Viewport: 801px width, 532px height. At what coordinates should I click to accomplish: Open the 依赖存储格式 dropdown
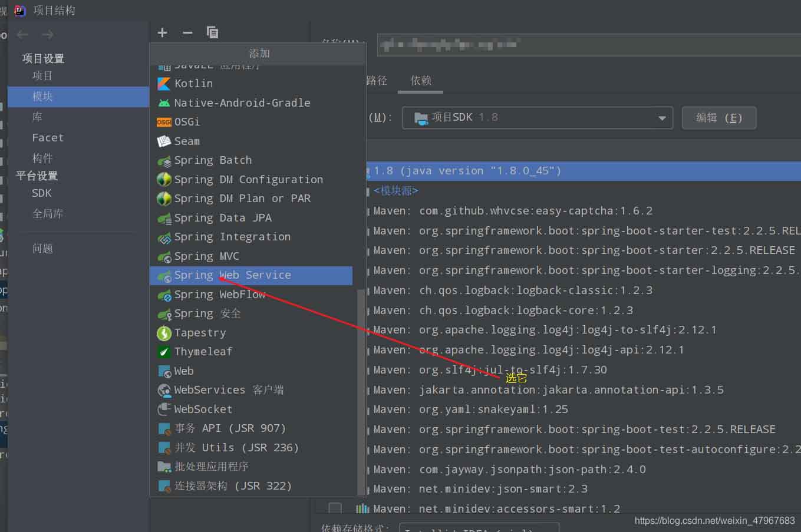pos(479,527)
